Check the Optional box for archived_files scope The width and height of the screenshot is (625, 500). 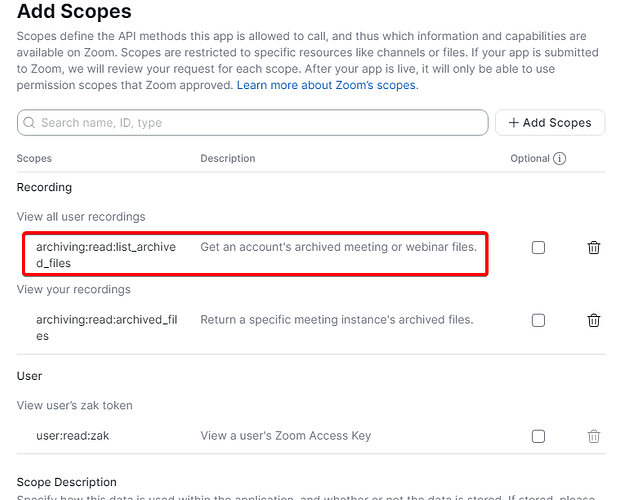538,320
